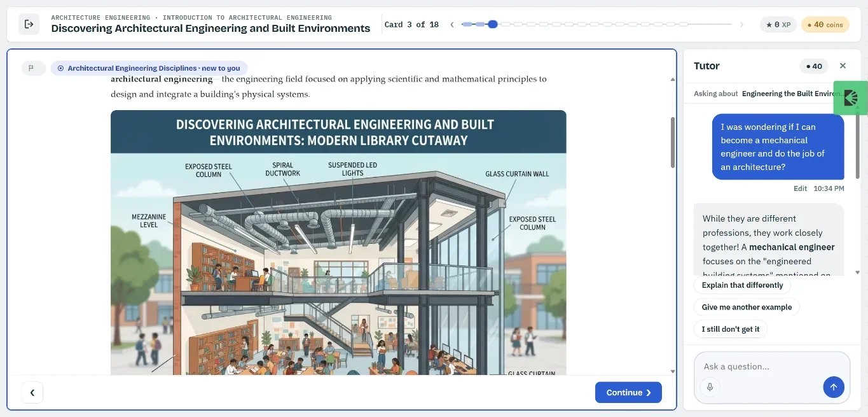Click the lesson content scroll-up arrow

coord(673,80)
